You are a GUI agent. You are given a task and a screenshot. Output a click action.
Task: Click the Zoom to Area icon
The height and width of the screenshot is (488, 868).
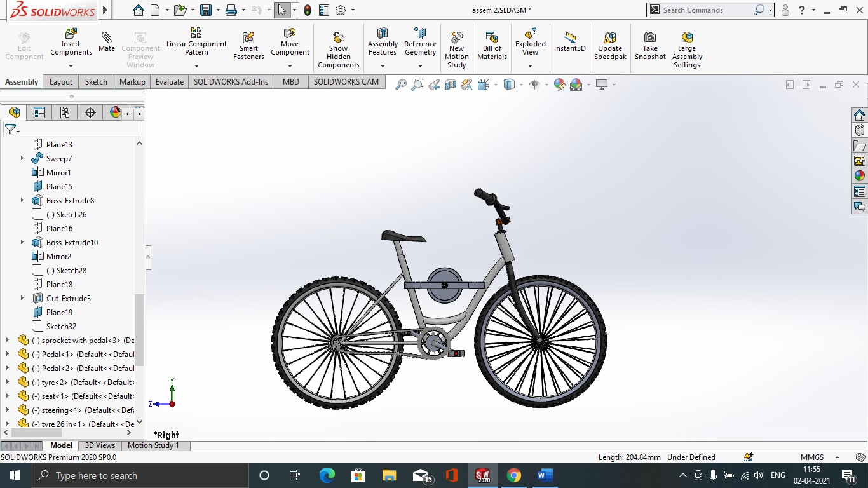point(417,85)
